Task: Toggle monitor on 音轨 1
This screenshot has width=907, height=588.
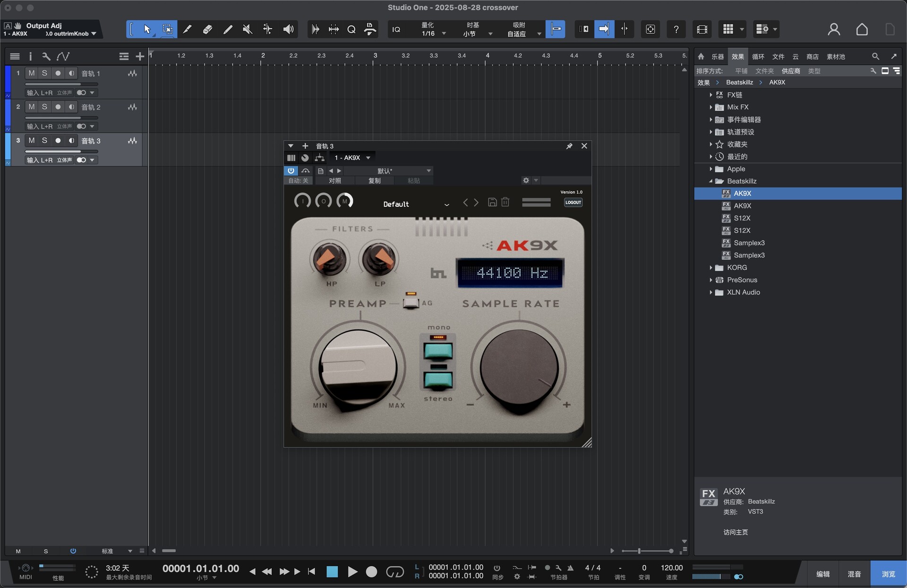Action: (71, 73)
